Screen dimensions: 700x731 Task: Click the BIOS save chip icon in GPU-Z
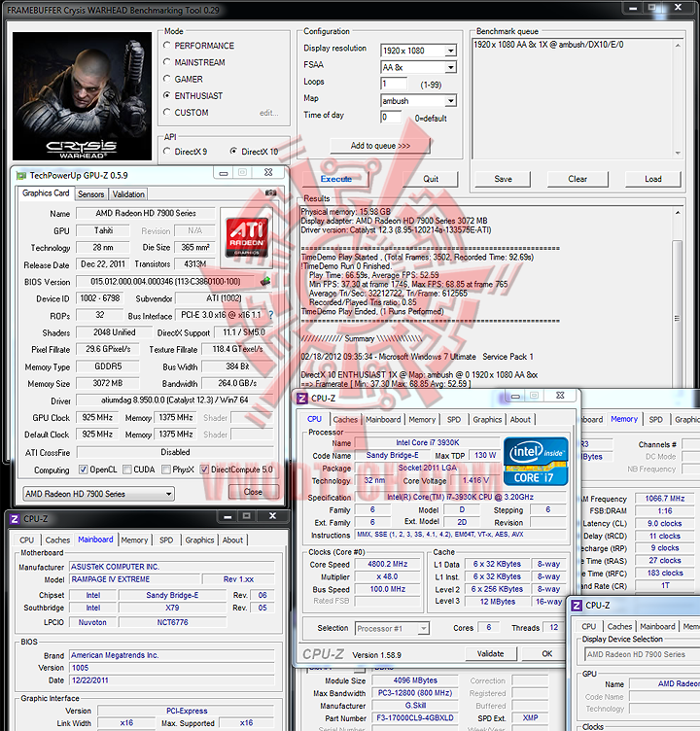(265, 281)
